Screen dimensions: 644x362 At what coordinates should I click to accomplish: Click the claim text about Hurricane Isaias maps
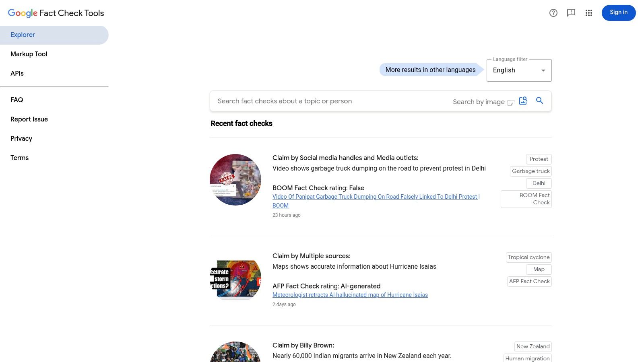pyautogui.click(x=354, y=266)
